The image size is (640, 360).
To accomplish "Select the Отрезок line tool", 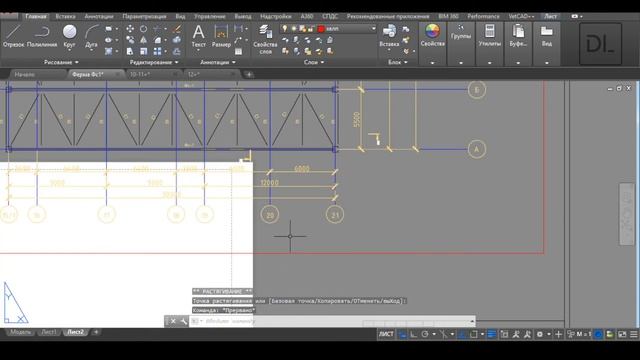I will pyautogui.click(x=13, y=35).
